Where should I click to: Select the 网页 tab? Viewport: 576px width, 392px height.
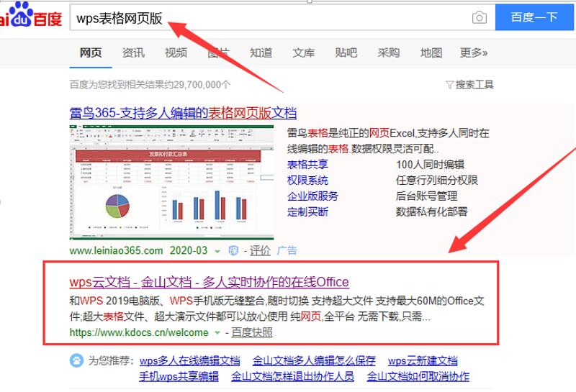(91, 53)
